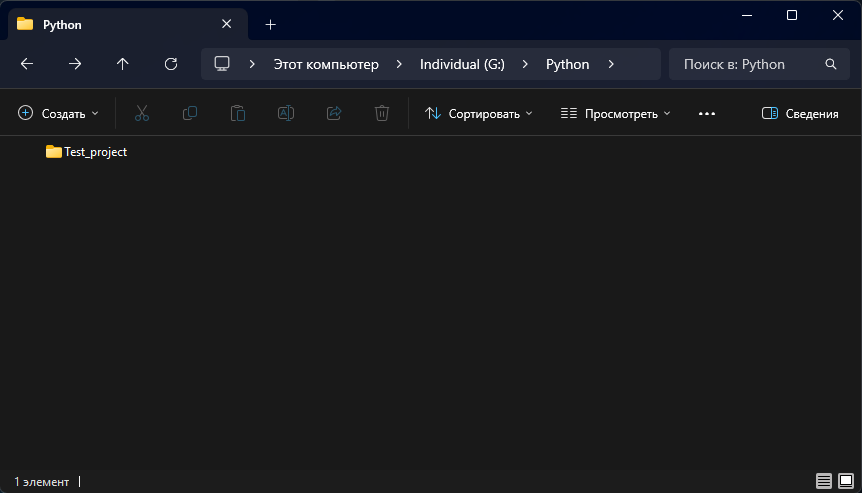
Task: Click the Rename icon in toolbar
Action: (286, 113)
